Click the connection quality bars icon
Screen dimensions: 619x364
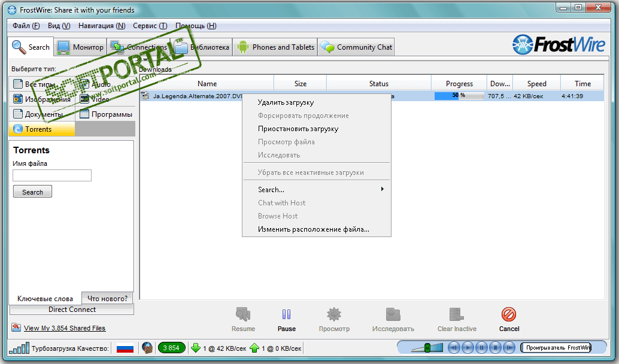tap(19, 348)
